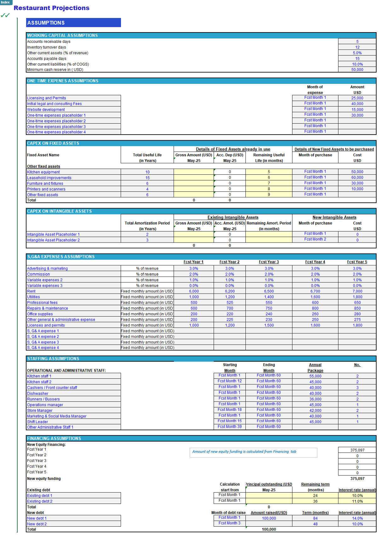Select Cashiers / Front counter staff package 40,000
Screen dimensions: 392x543
[315, 388]
